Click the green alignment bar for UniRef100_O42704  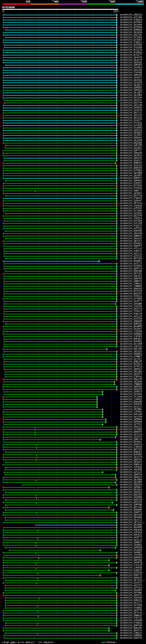[60, 103]
